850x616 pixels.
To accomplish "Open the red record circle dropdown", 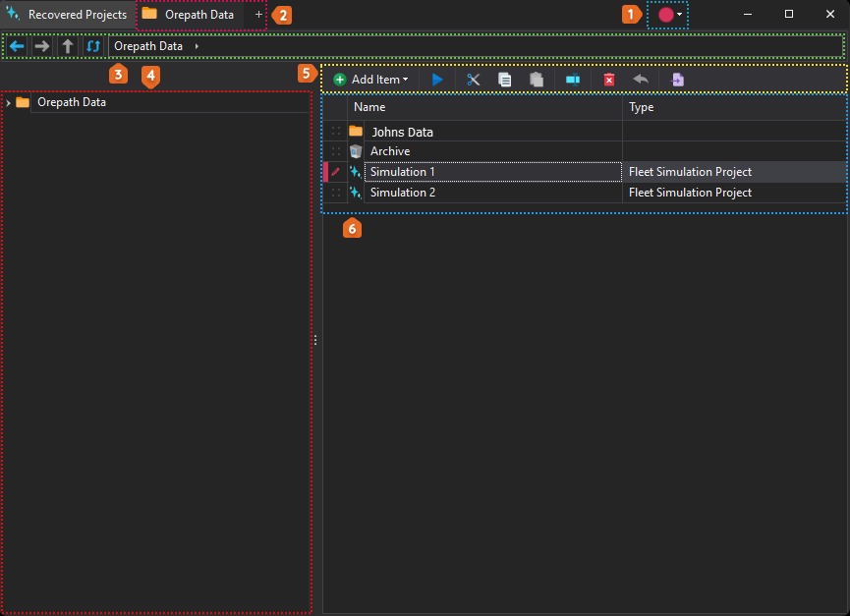I will click(669, 15).
